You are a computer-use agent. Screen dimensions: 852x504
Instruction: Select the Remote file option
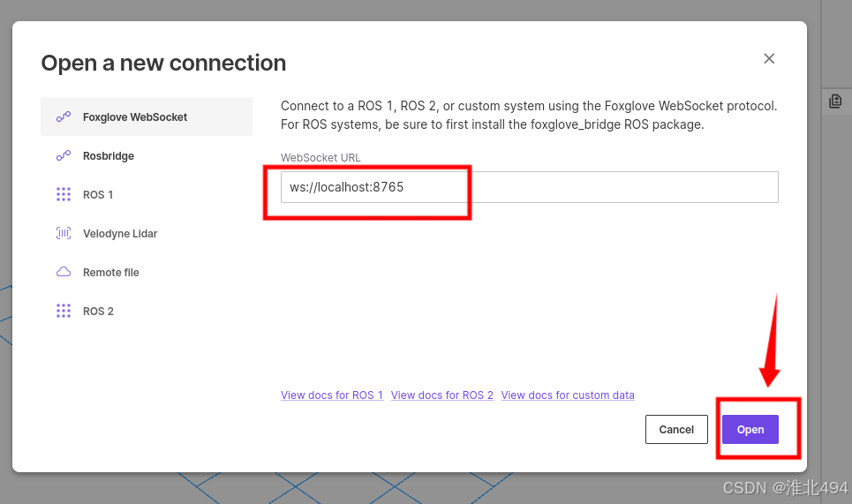(147, 272)
